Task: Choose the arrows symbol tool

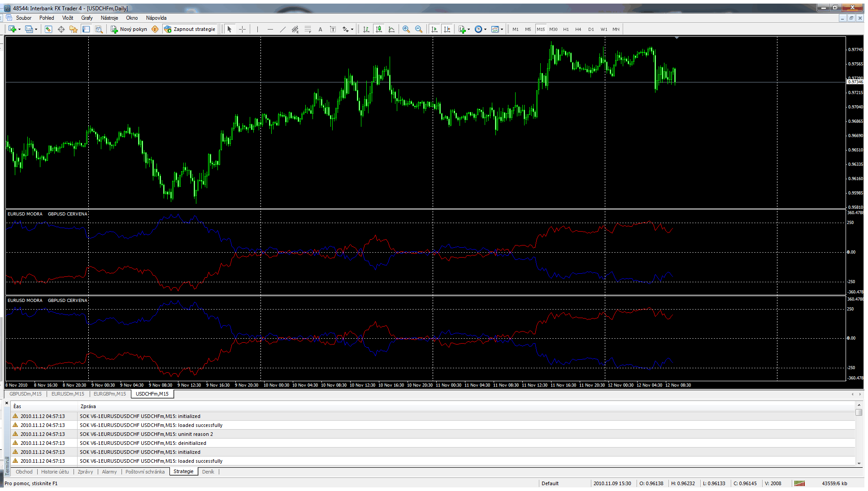Action: point(345,29)
